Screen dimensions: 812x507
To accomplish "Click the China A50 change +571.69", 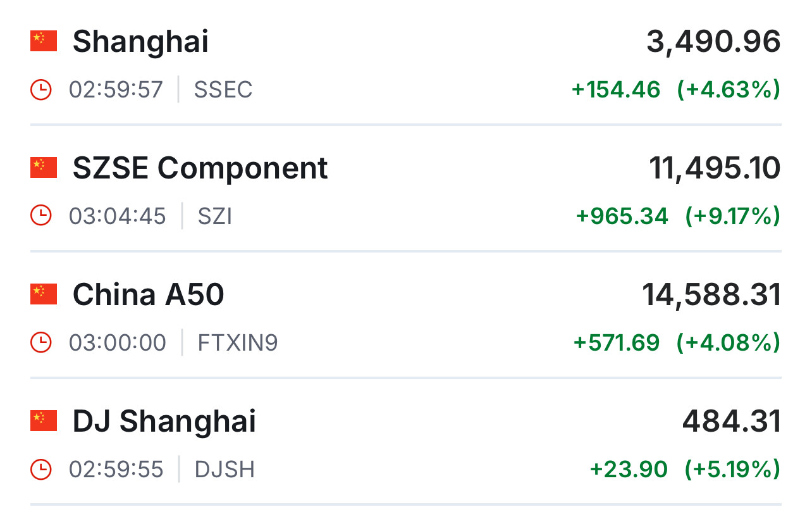I will tap(617, 343).
